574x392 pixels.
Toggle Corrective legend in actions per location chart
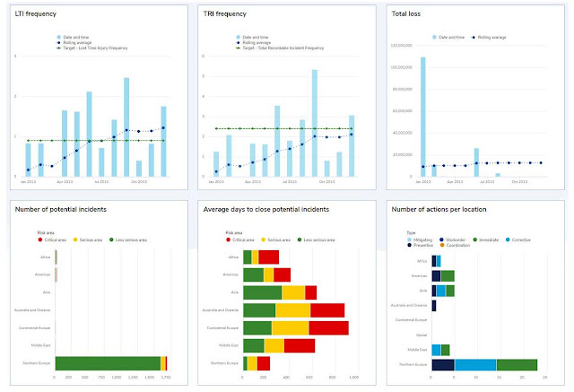coord(518,240)
